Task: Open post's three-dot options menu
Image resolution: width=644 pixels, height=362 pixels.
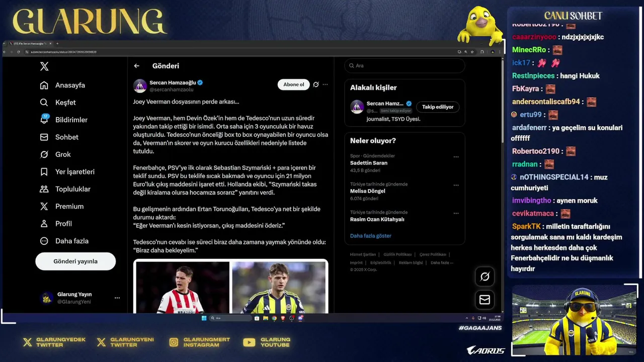Action: coord(326,84)
